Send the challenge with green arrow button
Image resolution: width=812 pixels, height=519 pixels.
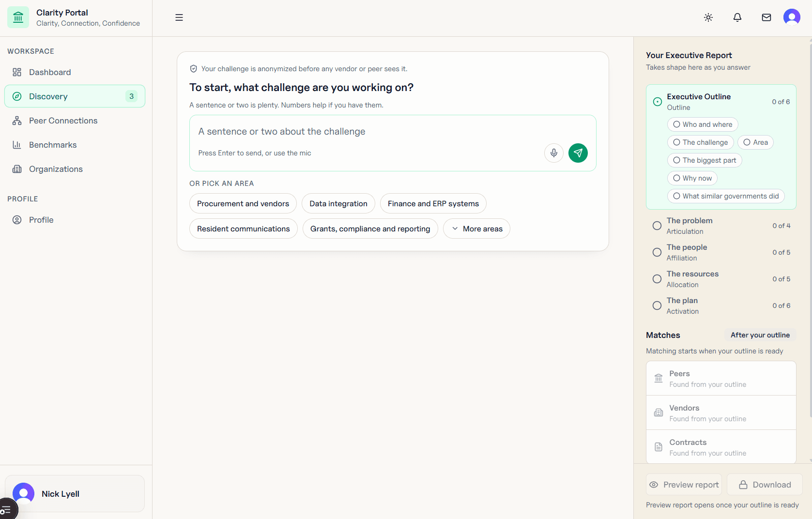point(578,153)
